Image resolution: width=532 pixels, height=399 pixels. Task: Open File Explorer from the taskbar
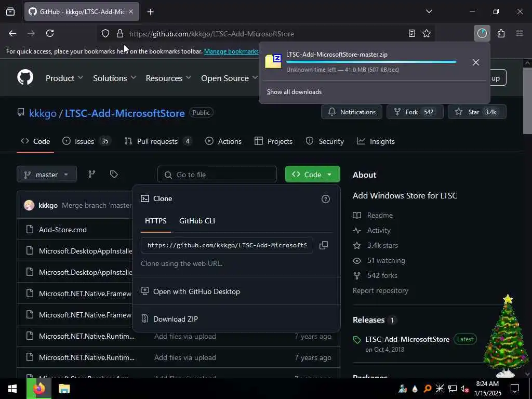pos(64,389)
